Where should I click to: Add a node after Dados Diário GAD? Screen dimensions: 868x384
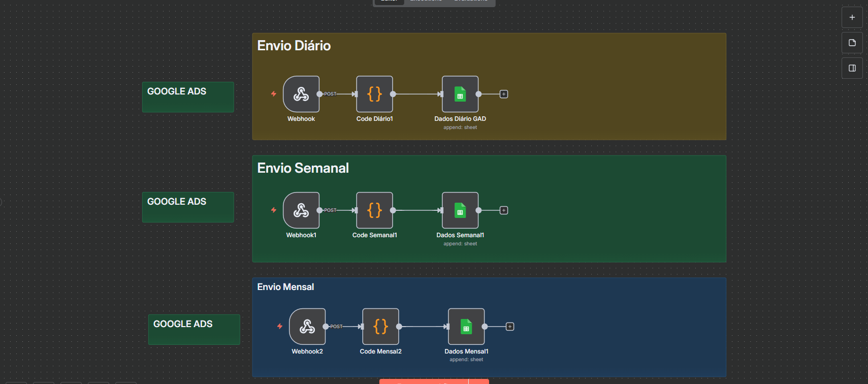(504, 94)
